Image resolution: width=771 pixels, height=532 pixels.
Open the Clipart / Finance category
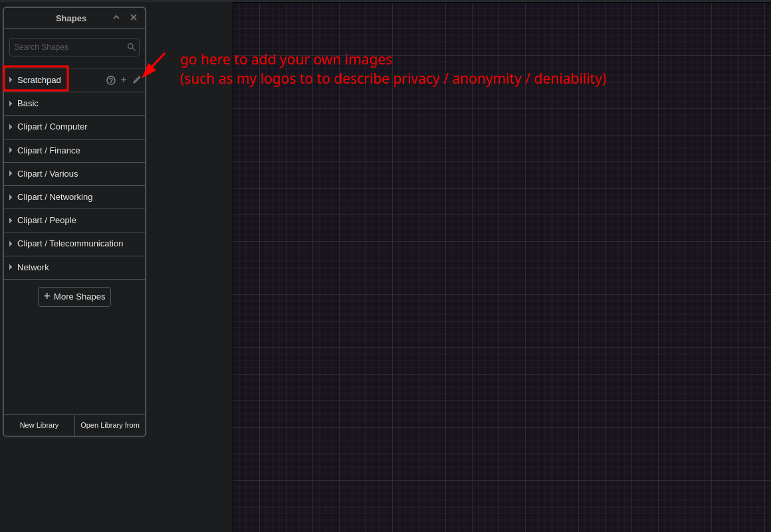49,151
